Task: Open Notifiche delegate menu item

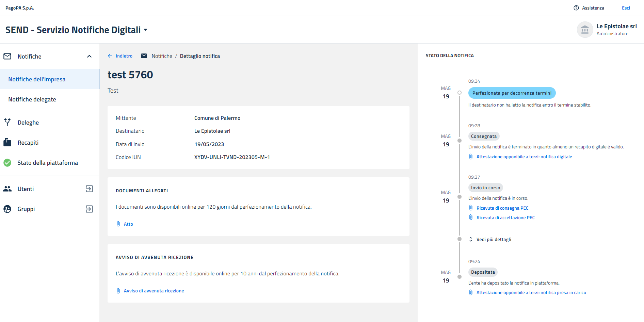Action: (x=32, y=99)
